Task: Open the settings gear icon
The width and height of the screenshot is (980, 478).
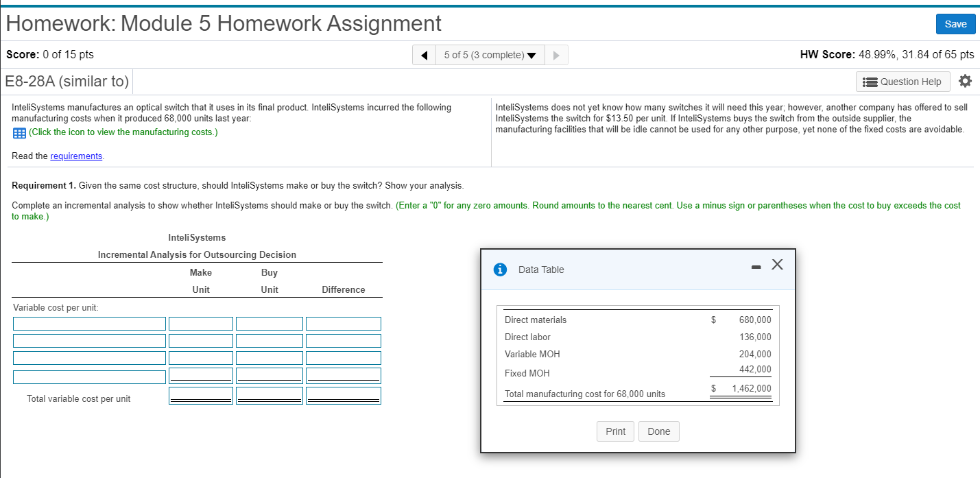Action: point(965,82)
